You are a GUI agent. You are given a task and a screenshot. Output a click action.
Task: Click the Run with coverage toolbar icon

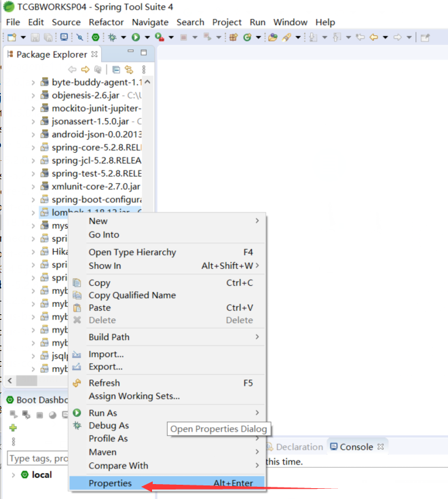click(x=160, y=37)
